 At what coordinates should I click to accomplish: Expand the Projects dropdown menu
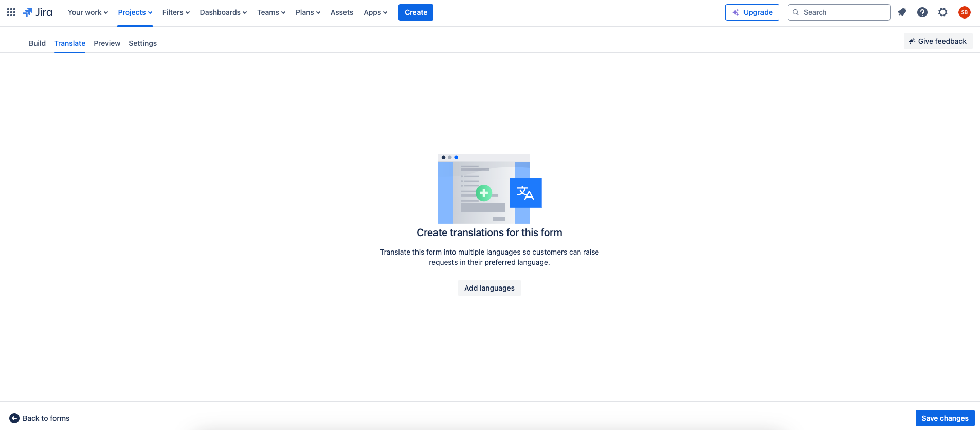135,12
